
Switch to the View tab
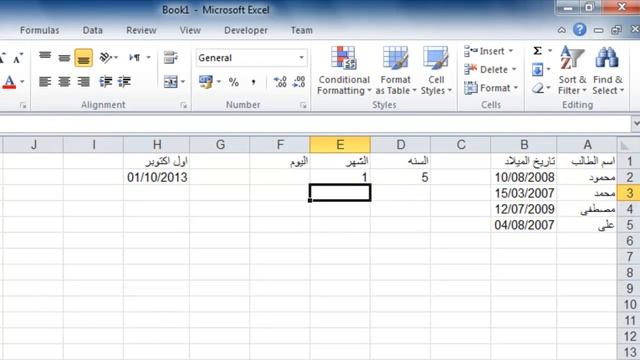(190, 30)
